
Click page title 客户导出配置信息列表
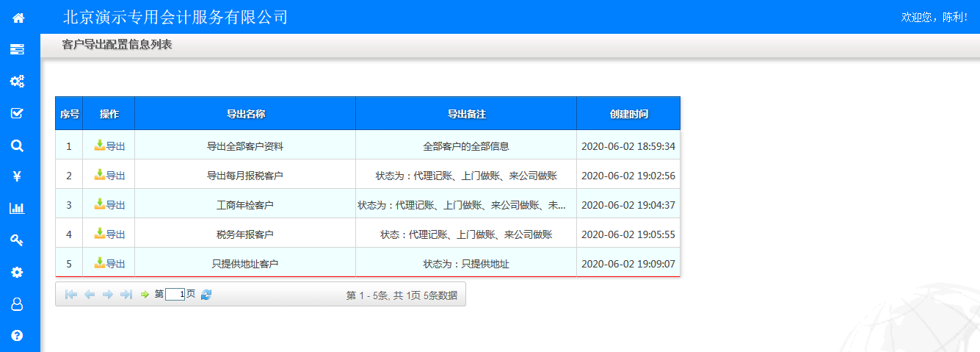click(117, 45)
